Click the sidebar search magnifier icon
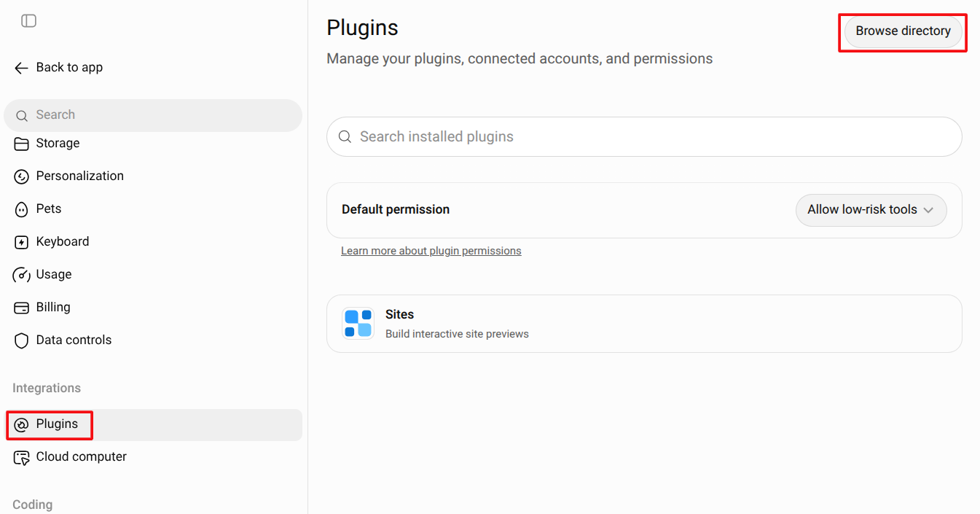Viewport: 980px width, 514px height. [x=22, y=115]
